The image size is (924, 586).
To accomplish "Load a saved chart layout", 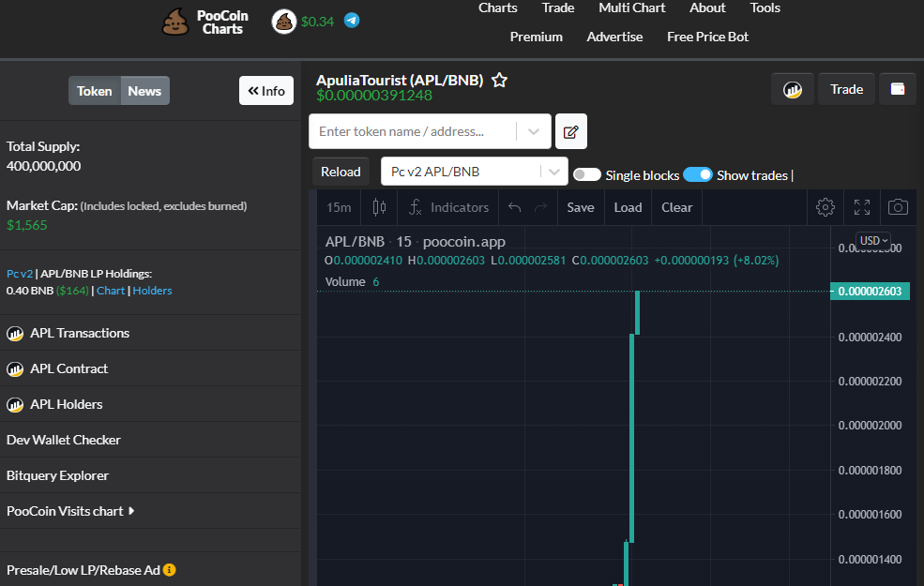I will coord(628,207).
